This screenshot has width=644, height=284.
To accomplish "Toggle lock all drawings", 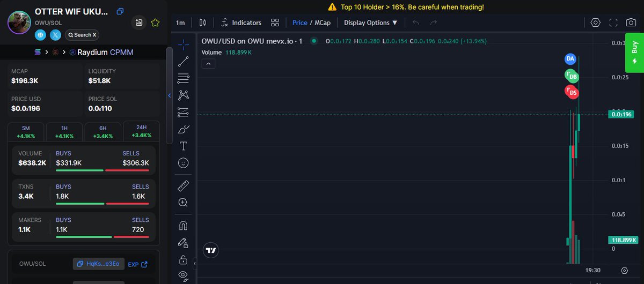I will pos(183,260).
